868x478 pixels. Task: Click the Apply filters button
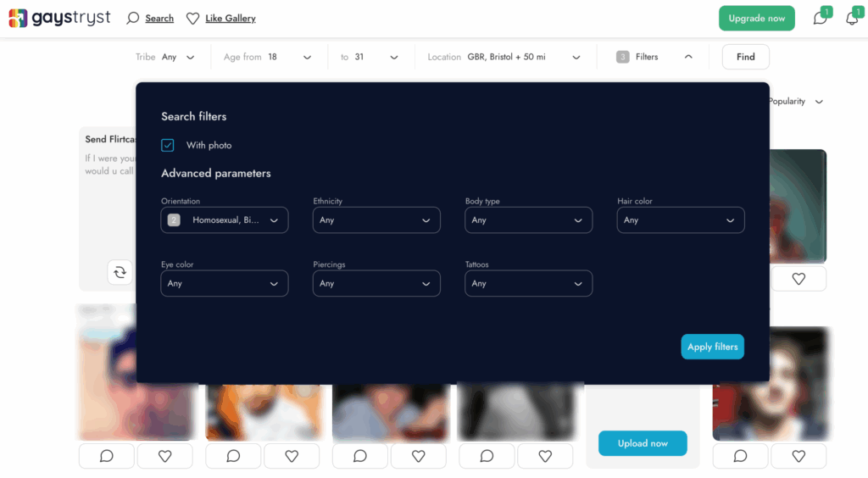pos(712,347)
